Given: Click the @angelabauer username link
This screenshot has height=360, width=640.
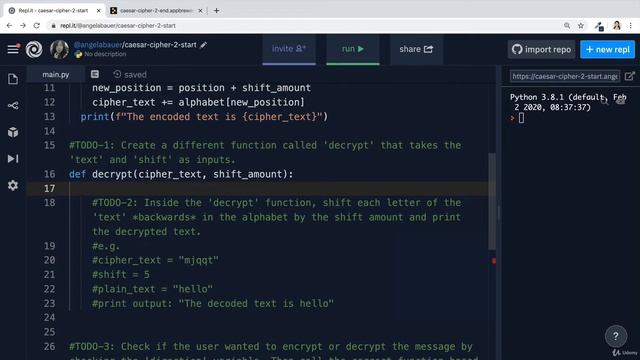Looking at the screenshot, I should tap(98, 45).
